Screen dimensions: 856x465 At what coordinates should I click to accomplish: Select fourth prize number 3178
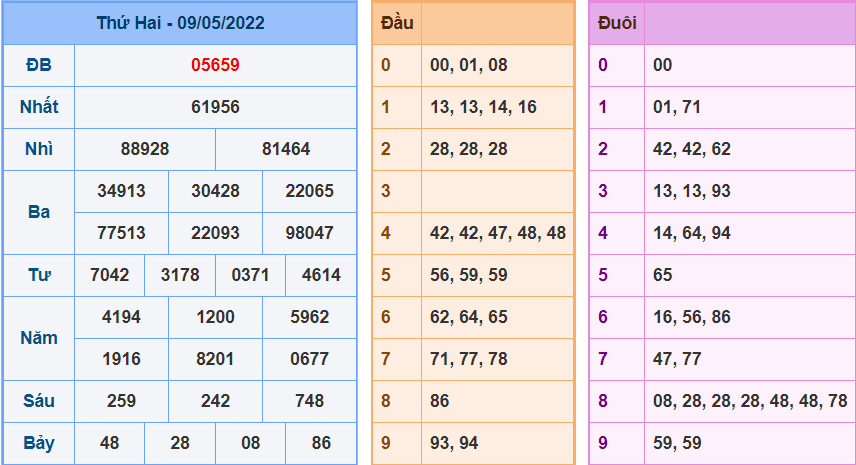(x=180, y=275)
